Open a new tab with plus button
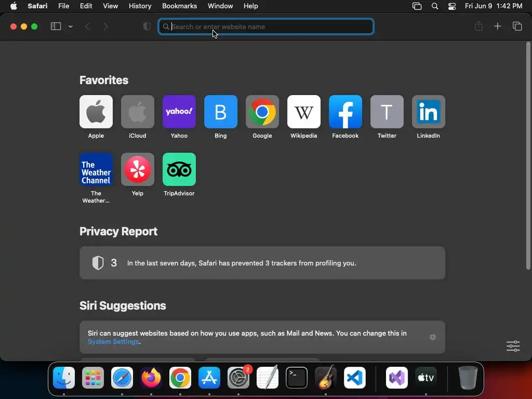The image size is (532, 399). click(497, 26)
